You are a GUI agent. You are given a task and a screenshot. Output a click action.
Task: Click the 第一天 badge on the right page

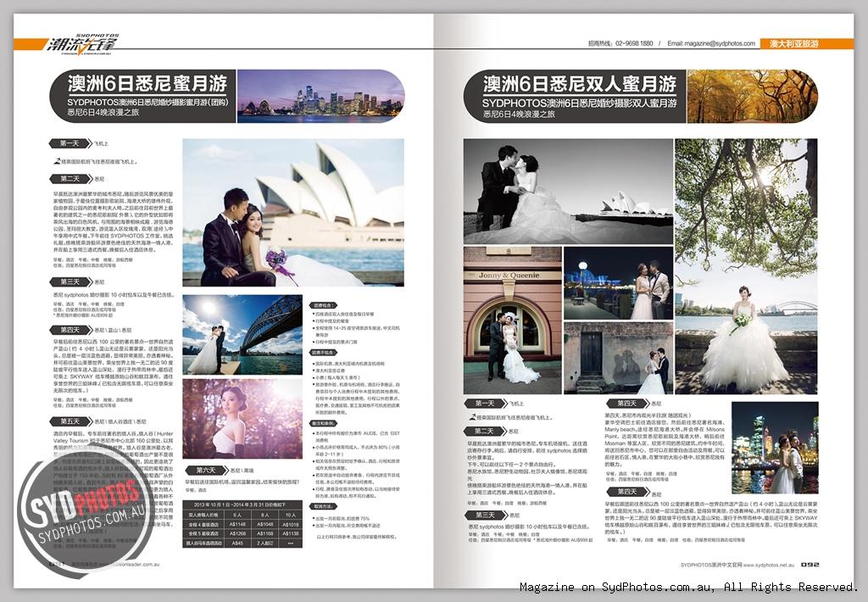coord(484,404)
